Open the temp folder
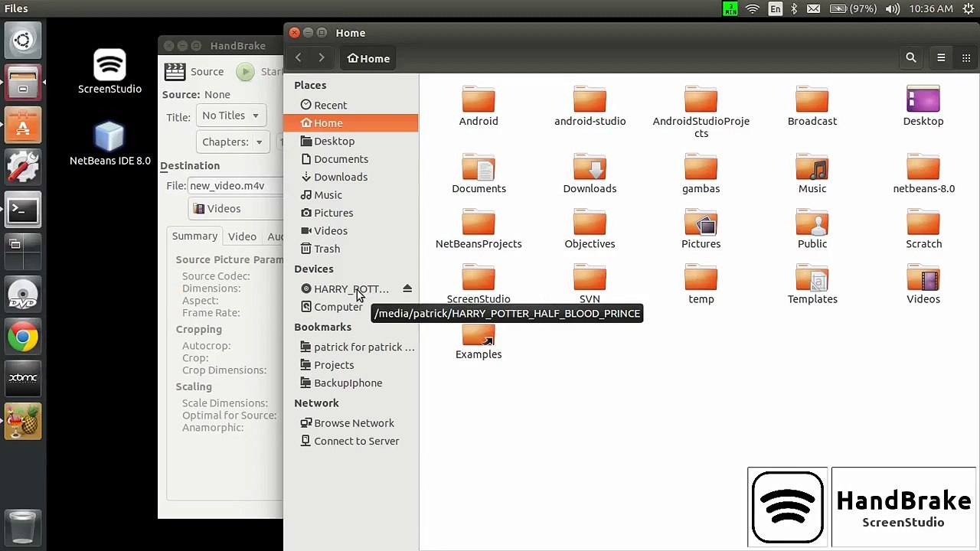Screen dimensions: 980x551 coord(701,283)
